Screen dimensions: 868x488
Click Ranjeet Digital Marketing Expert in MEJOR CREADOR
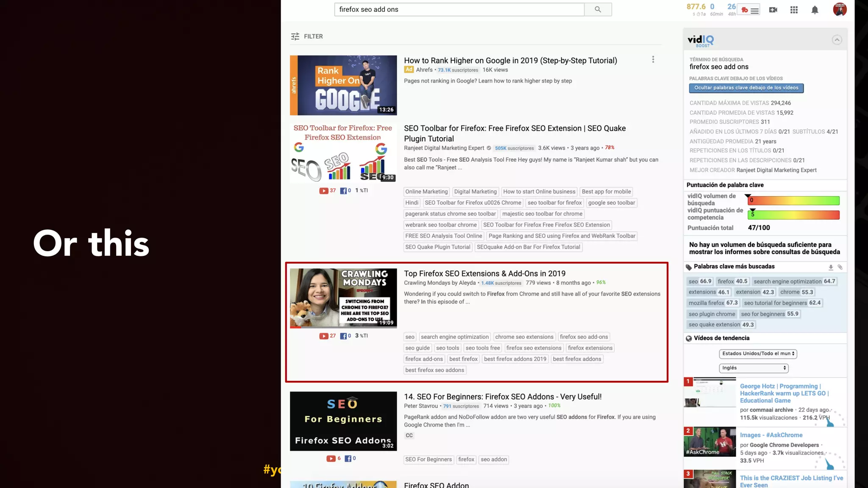pos(776,170)
